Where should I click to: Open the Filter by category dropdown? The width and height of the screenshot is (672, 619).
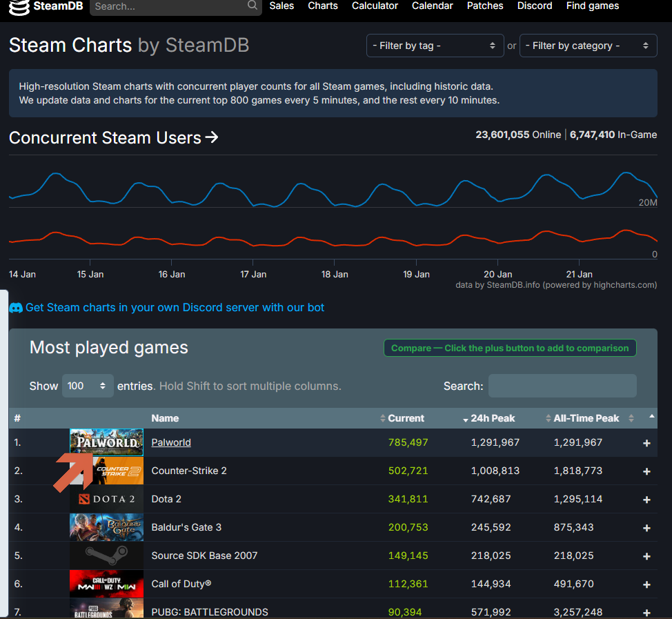pyautogui.click(x=588, y=46)
